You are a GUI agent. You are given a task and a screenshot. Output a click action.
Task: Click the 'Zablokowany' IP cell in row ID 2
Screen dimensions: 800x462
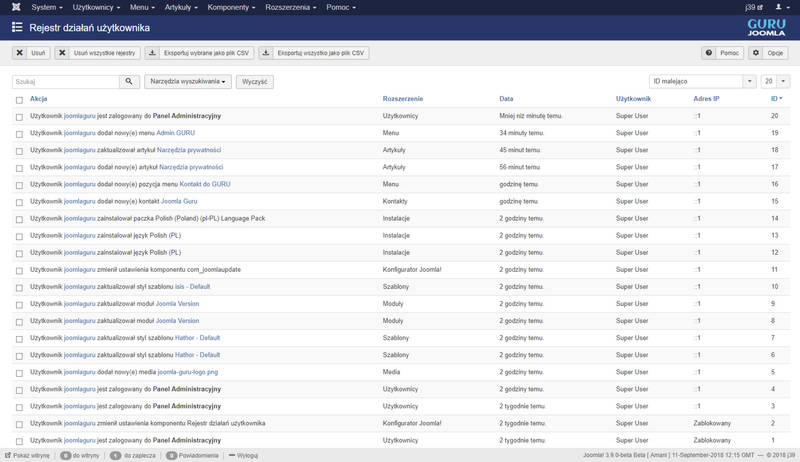tap(712, 423)
